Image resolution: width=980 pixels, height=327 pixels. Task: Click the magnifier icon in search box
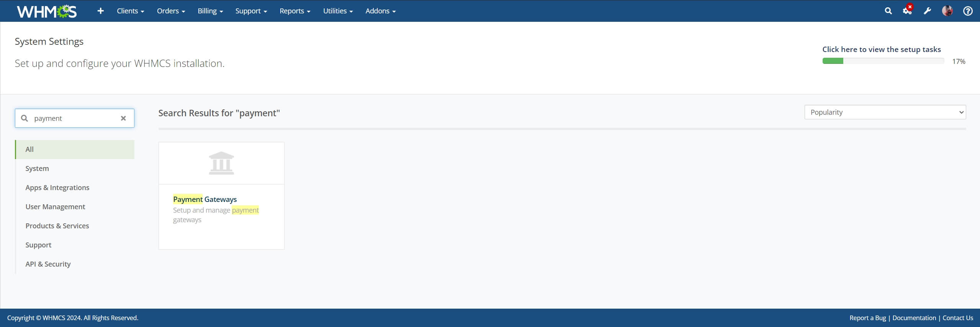point(25,118)
